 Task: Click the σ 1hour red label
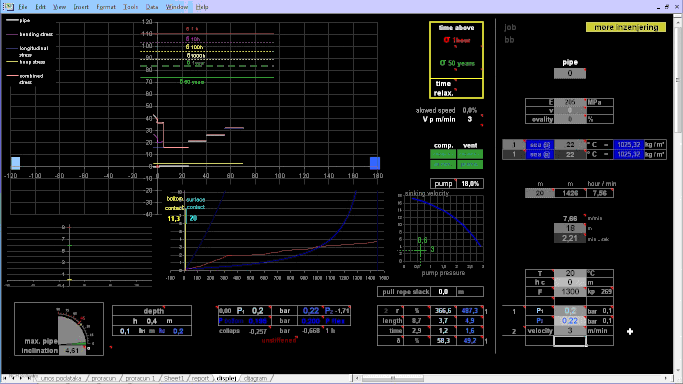(x=457, y=40)
